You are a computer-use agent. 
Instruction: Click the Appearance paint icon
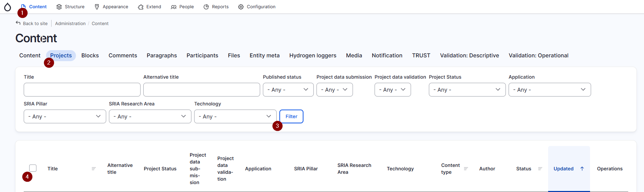(97, 7)
